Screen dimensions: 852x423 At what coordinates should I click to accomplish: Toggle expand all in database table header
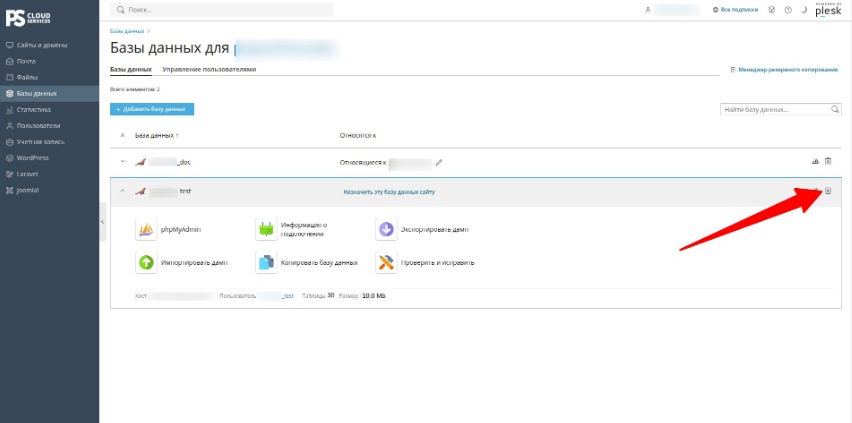point(122,135)
